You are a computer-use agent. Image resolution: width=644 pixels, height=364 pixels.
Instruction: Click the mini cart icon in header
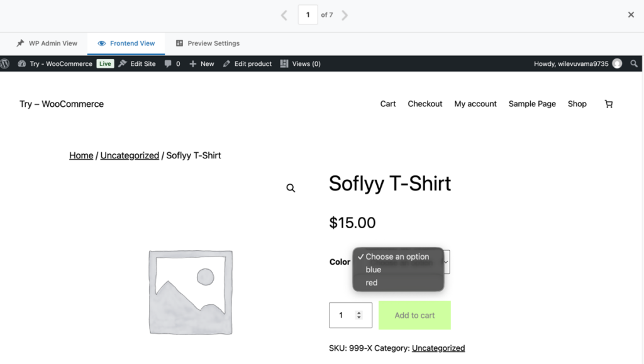609,104
